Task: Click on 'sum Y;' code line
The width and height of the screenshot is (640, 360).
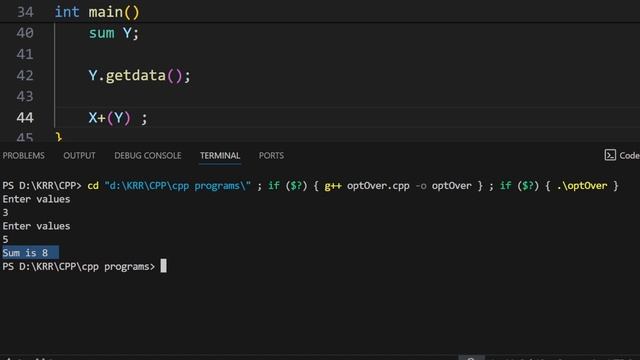Action: (x=114, y=33)
